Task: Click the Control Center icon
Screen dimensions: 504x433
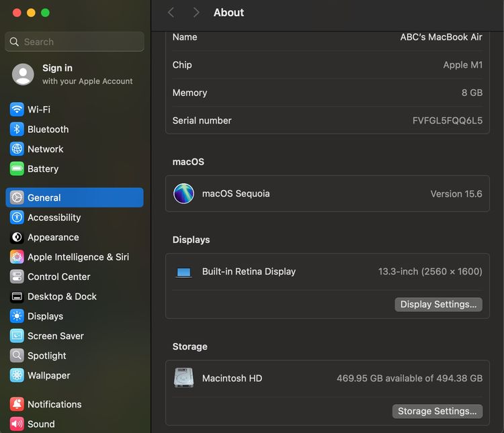Action: 17,277
